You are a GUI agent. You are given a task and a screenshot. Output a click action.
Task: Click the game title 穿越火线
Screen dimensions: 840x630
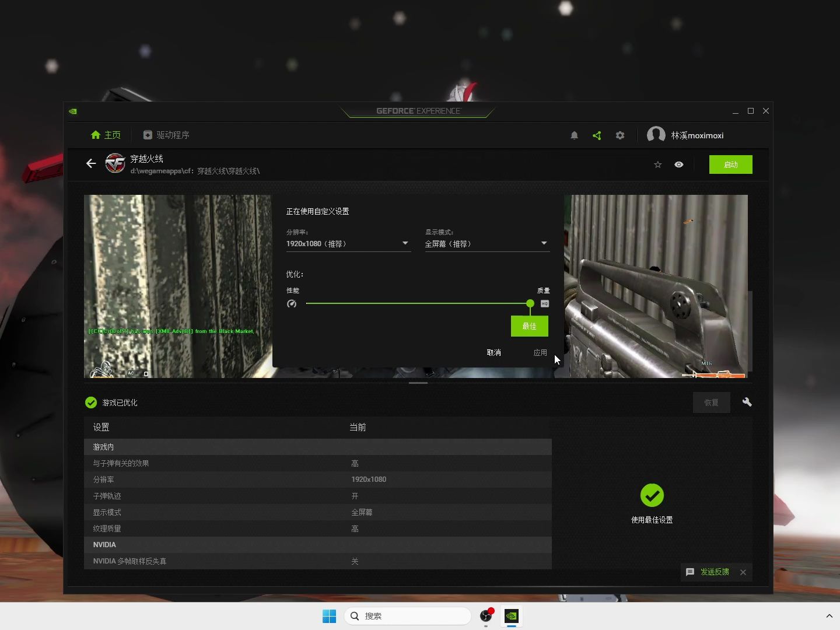pyautogui.click(x=147, y=159)
